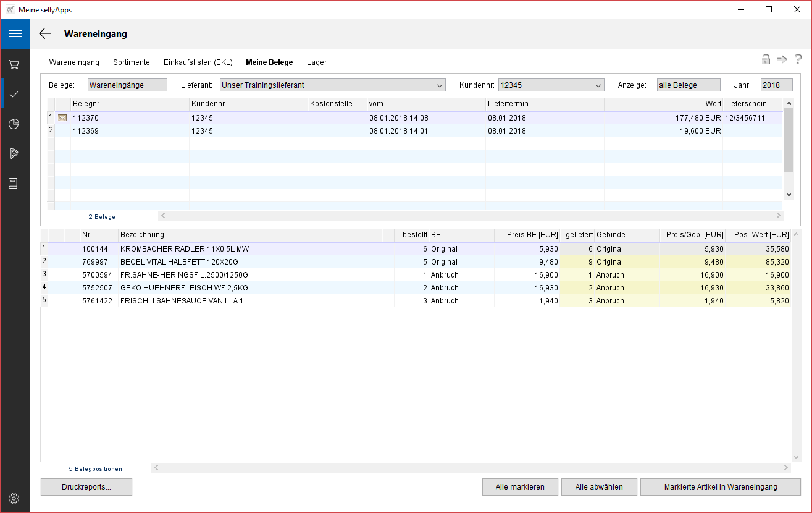
Task: Select the checkmark sidebar icon
Action: (15, 94)
